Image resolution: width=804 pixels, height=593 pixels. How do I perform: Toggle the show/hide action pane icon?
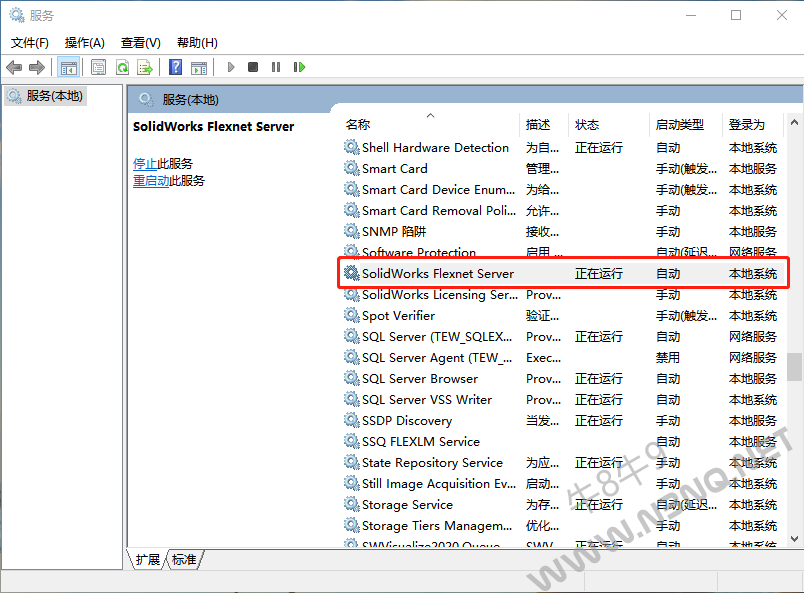point(199,67)
